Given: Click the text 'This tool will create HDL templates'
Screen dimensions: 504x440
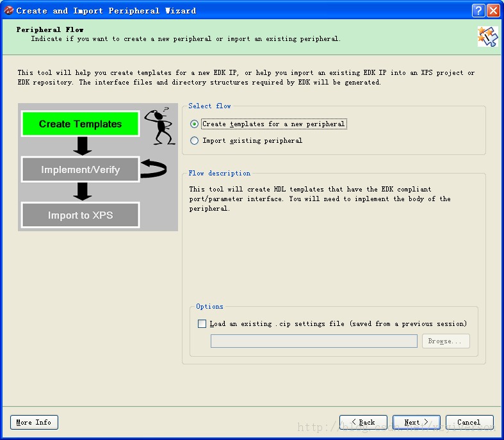Looking at the screenshot, I should tap(257, 189).
